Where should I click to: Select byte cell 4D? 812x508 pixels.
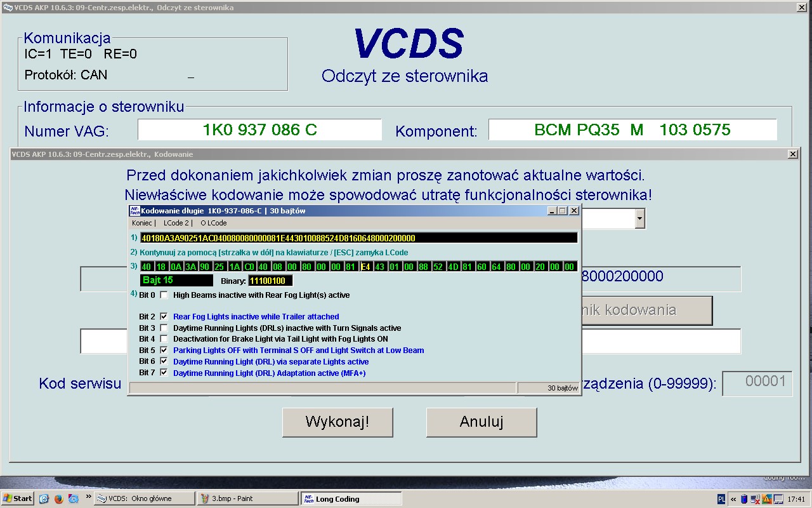454,267
